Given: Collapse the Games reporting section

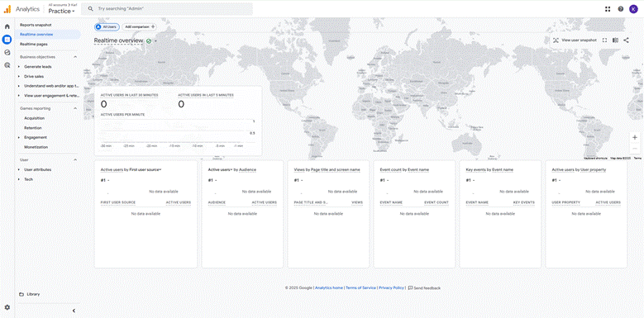Looking at the screenshot, I should coord(75,108).
